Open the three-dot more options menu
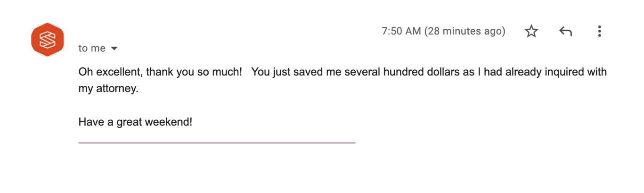 pos(599,32)
